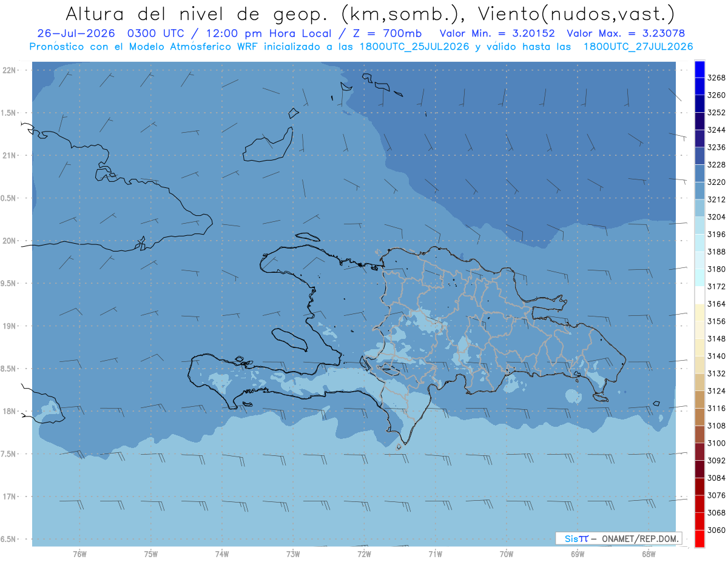Click the 3212 legend value
Image resolution: width=728 pixels, height=562 pixels.
[716, 199]
